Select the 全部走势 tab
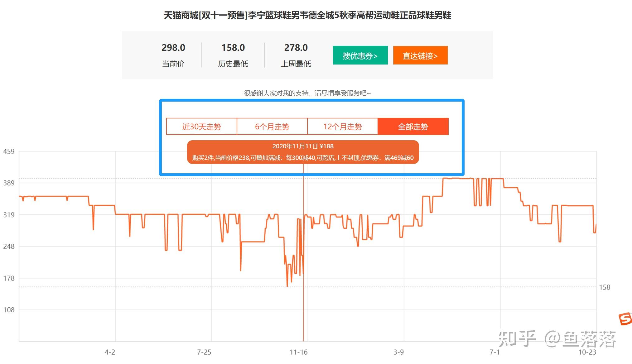Viewport: 632px width, 364px height. coord(413,127)
